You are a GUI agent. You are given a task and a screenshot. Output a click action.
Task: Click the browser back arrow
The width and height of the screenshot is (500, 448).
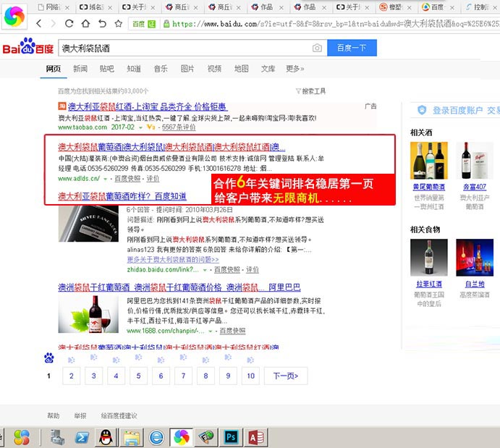39,23
